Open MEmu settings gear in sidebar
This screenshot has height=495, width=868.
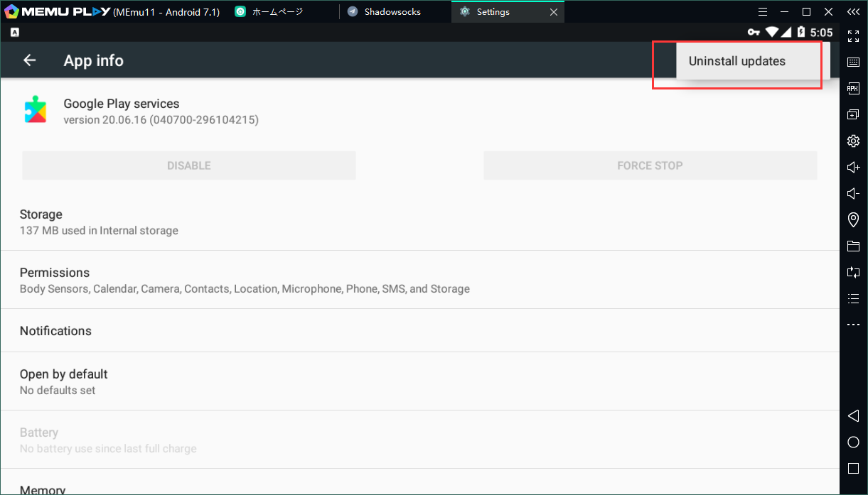pos(853,141)
